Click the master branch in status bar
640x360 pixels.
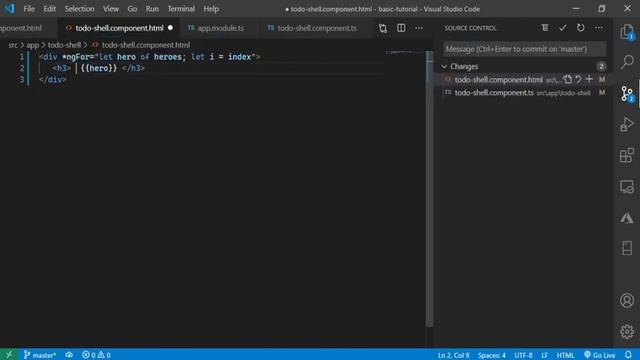tap(40, 355)
